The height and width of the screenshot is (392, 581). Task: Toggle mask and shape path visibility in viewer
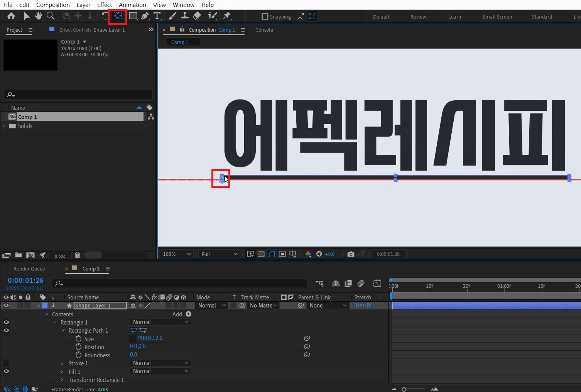272,254
